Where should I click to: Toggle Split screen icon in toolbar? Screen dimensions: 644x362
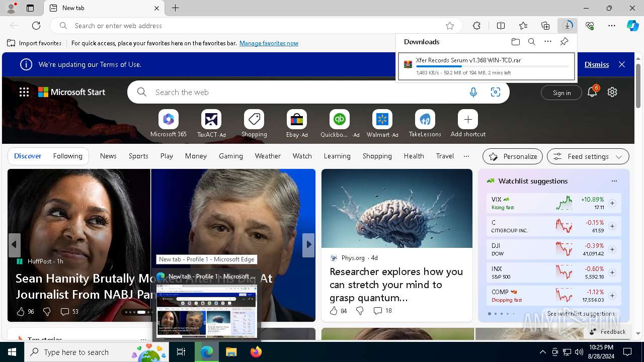pos(501,26)
